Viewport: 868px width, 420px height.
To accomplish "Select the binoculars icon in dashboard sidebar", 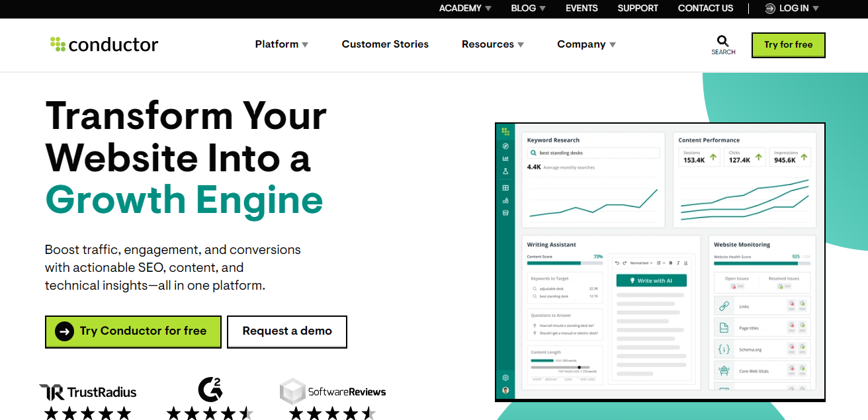I will pyautogui.click(x=505, y=200).
